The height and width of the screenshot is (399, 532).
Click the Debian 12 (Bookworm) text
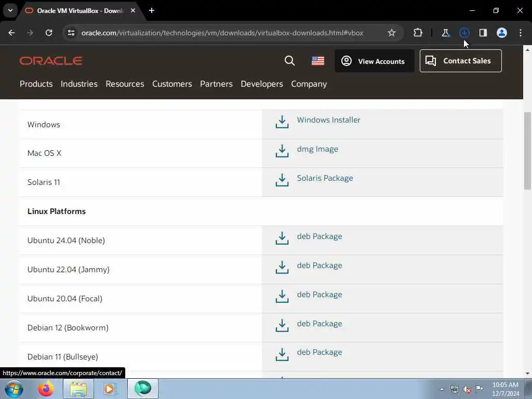(x=68, y=328)
